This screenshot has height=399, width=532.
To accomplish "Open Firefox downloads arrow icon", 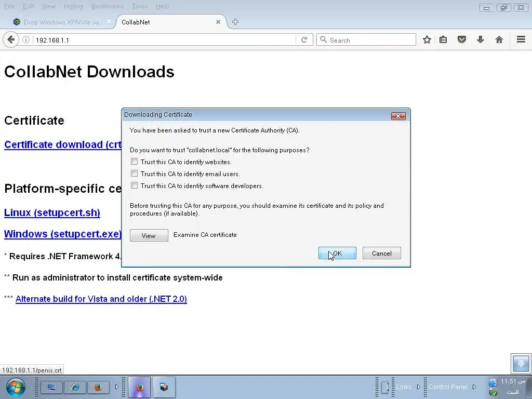I will tap(481, 39).
